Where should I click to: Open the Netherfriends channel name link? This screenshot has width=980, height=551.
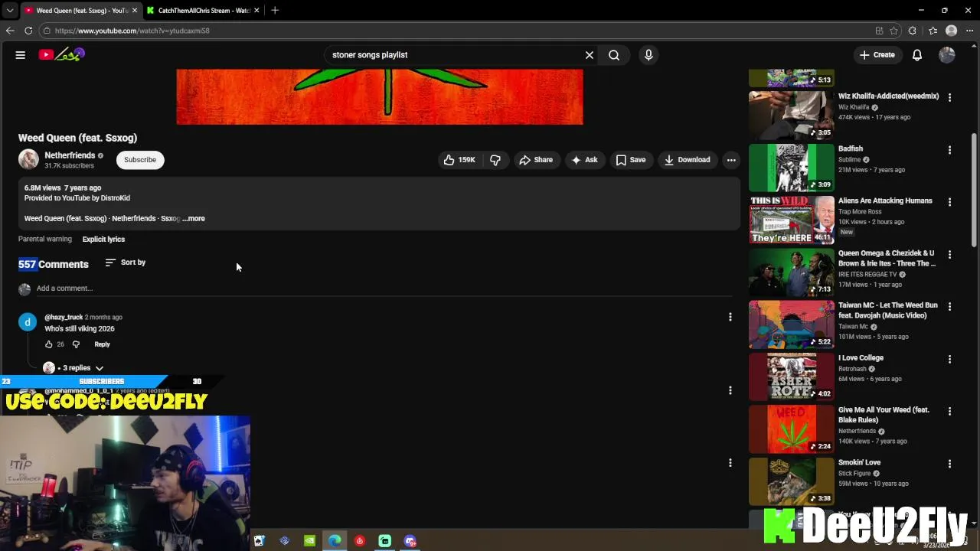[70, 155]
